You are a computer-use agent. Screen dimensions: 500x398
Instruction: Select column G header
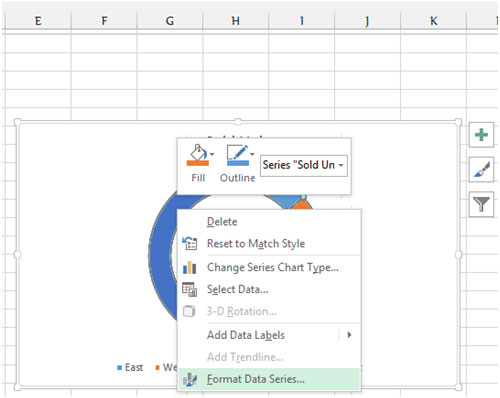170,21
